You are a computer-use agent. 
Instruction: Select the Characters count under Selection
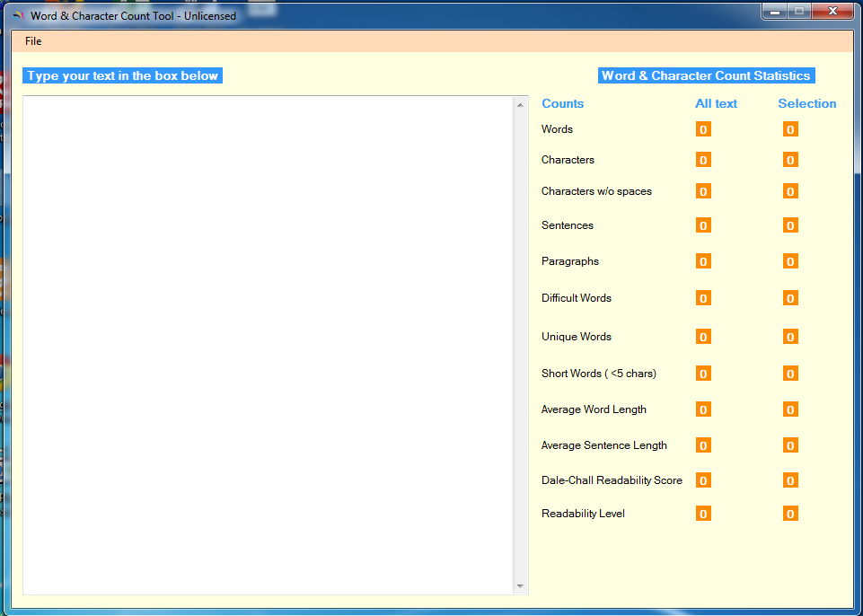[790, 160]
